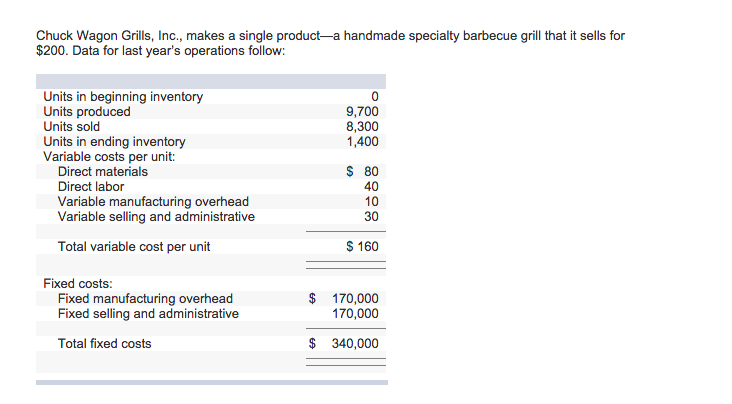The width and height of the screenshot is (732, 404).
Task: Click the total variable cost $ 160
Action: coord(362,246)
